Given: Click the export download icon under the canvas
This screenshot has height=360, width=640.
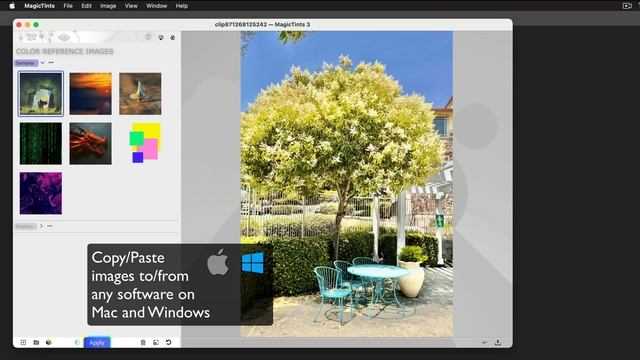Looking at the screenshot, I should [498, 342].
